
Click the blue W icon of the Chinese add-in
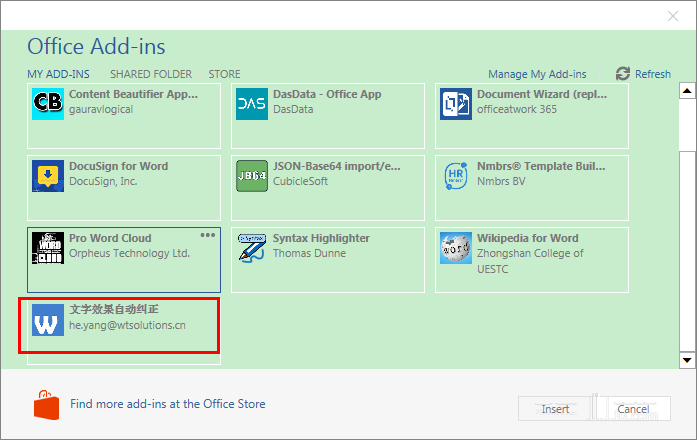pyautogui.click(x=48, y=320)
